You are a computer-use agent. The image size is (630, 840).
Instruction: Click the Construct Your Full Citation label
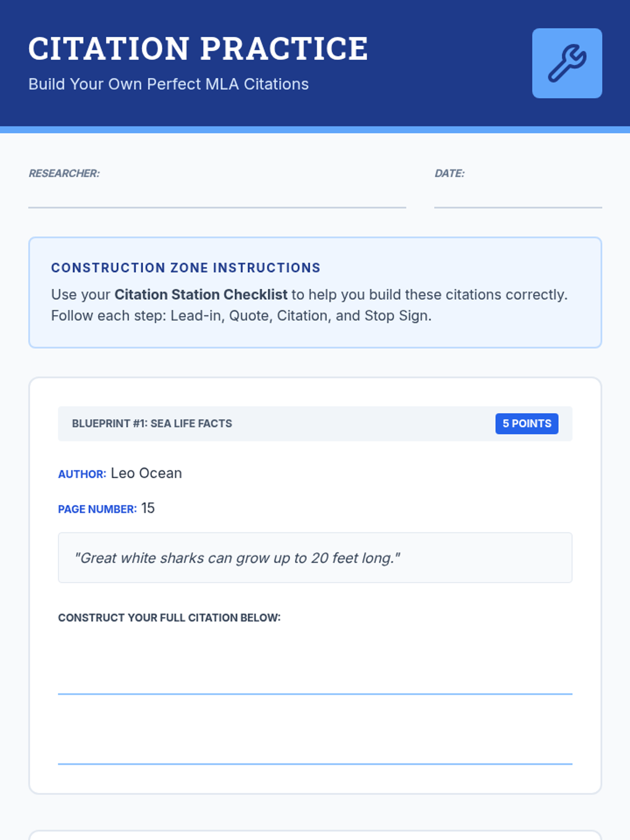tap(169, 617)
